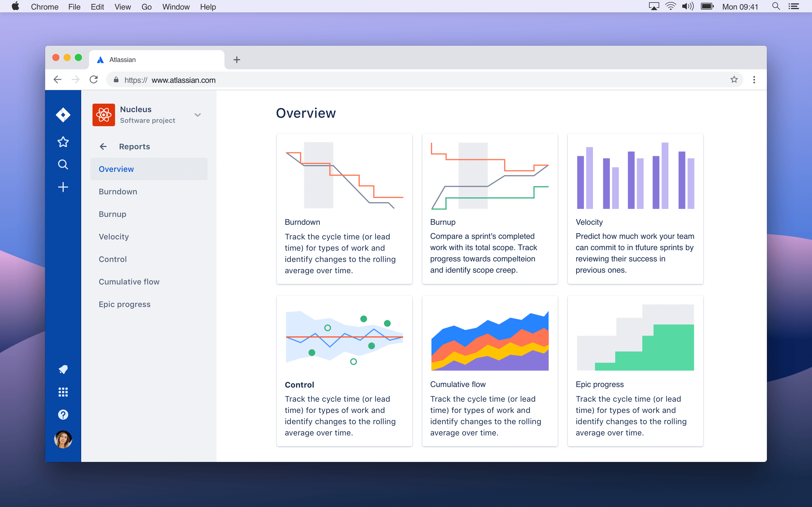Select the Epic progress menu item
This screenshot has width=812, height=507.
pyautogui.click(x=124, y=304)
